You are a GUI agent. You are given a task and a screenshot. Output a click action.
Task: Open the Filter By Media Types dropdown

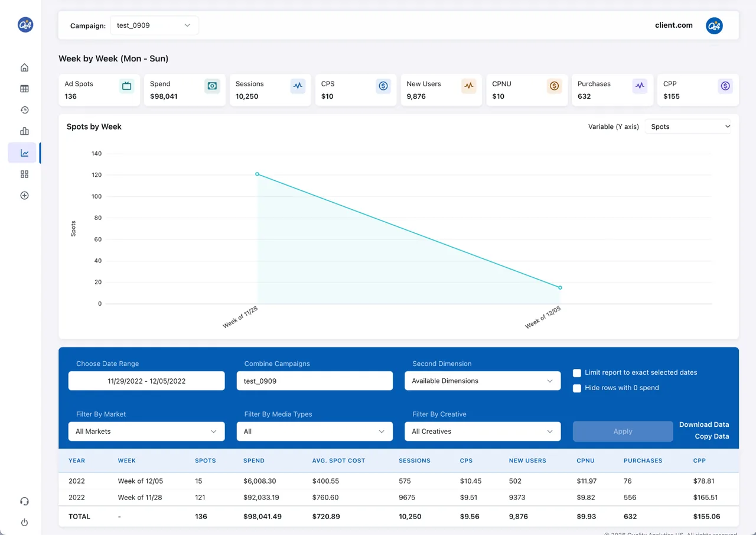click(315, 432)
